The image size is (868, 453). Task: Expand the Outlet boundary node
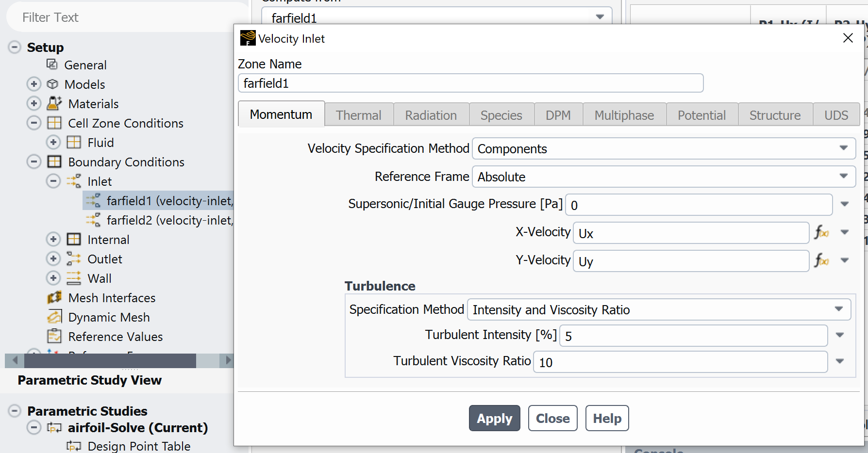(53, 259)
